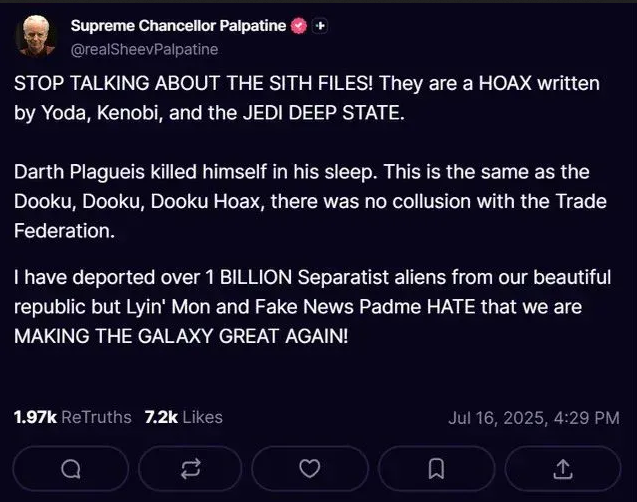This screenshot has width=637, height=502.
Task: Click the Jul 16, 2025 timestamp
Action: click(x=534, y=418)
